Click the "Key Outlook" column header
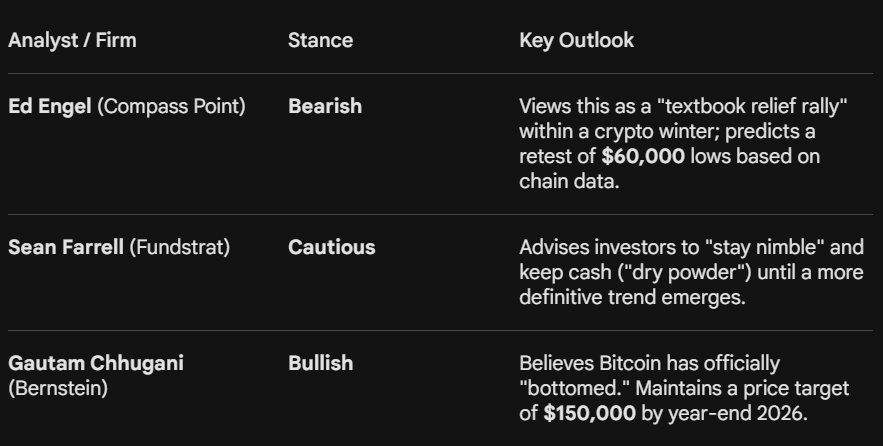This screenshot has height=446, width=883. pos(576,41)
